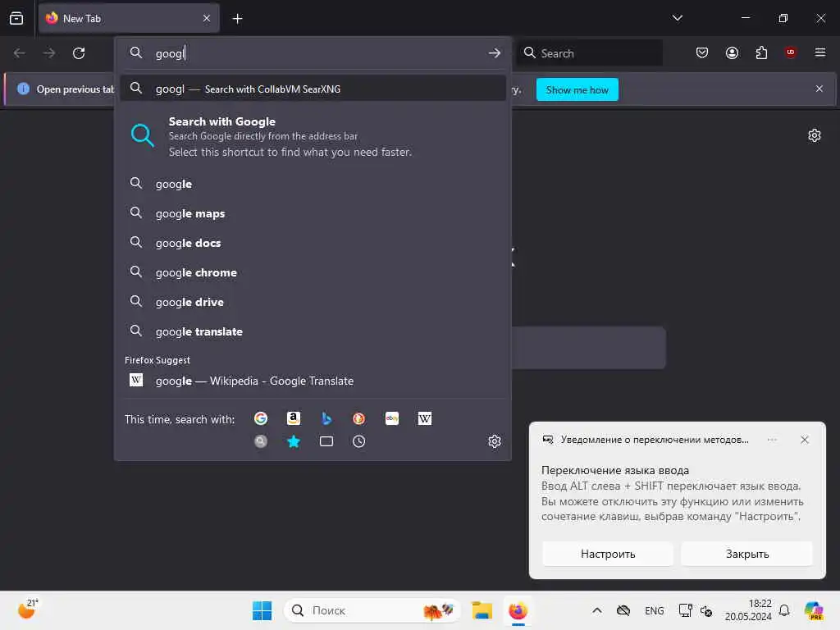Open the Firefox account icon
Image resolution: width=840 pixels, height=630 pixels.
[x=732, y=52]
